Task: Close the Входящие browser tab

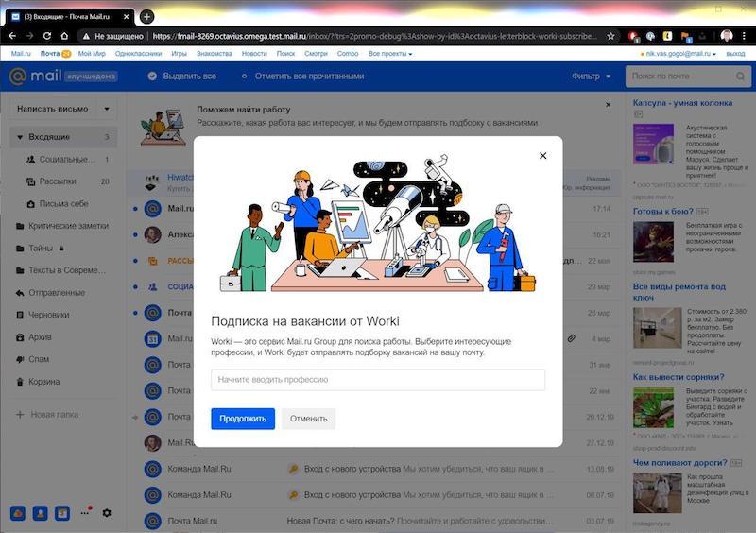Action: pos(127,16)
